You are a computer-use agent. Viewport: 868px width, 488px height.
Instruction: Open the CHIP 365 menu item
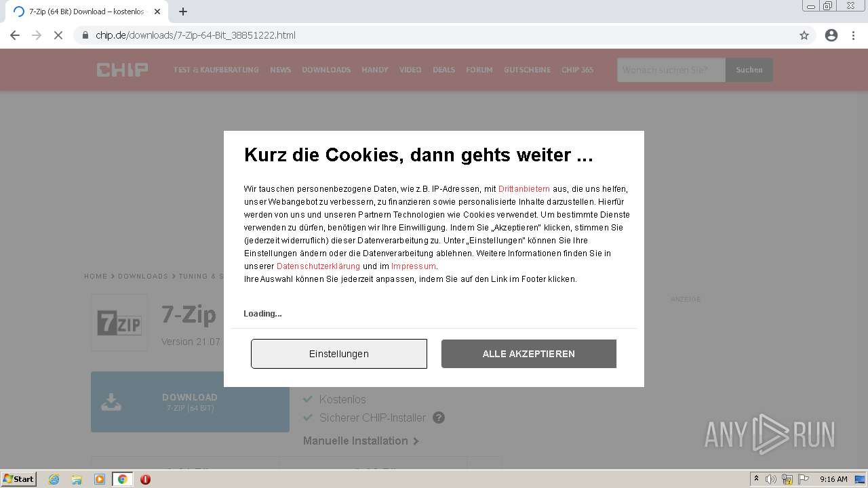pyautogui.click(x=577, y=70)
